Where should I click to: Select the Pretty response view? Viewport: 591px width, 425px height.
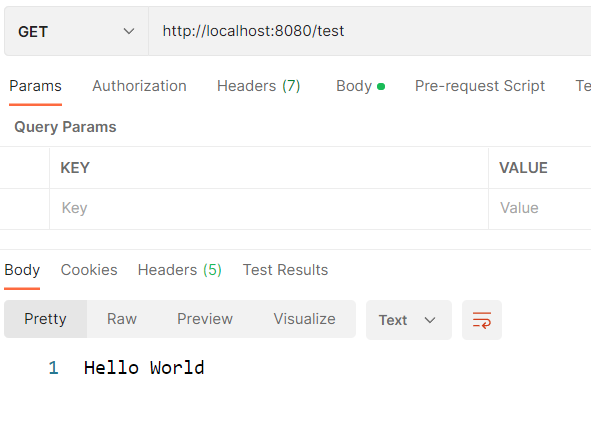click(x=45, y=319)
